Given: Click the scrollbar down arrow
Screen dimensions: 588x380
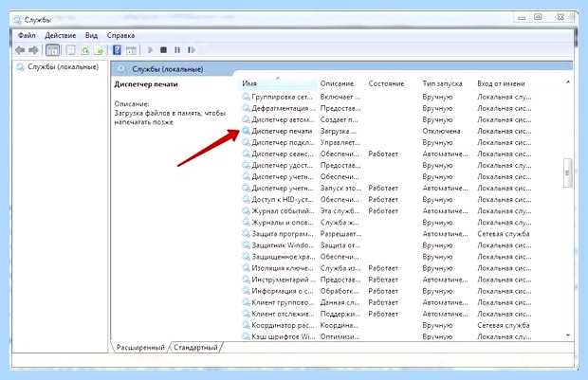Looking at the screenshot, I should pos(568,335).
